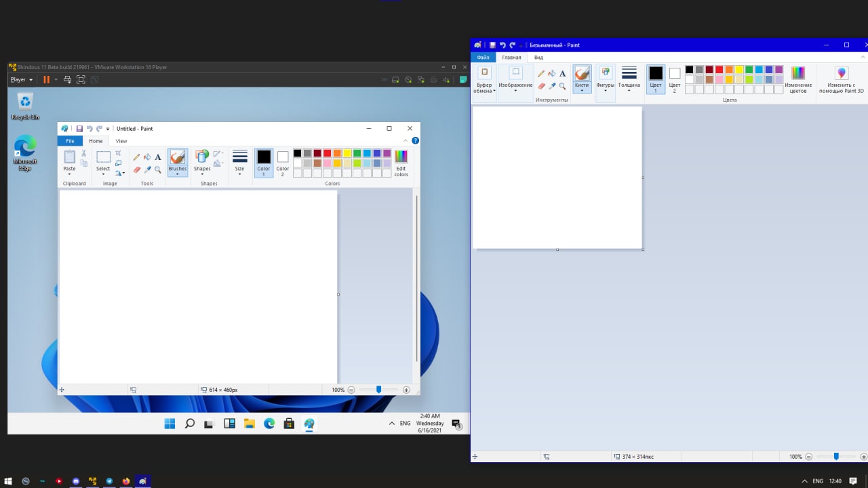The height and width of the screenshot is (488, 868).
Task: Open Файл tab in Безымянный Paint
Action: pyautogui.click(x=483, y=58)
